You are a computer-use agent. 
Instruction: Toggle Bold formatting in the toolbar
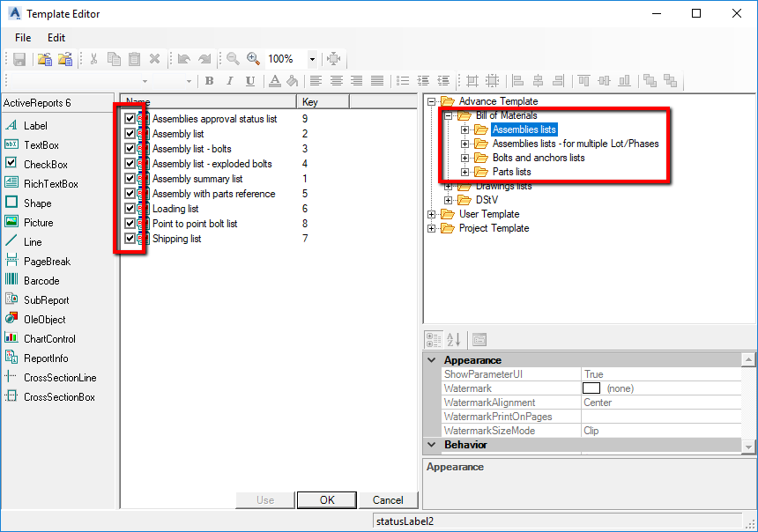[209, 80]
